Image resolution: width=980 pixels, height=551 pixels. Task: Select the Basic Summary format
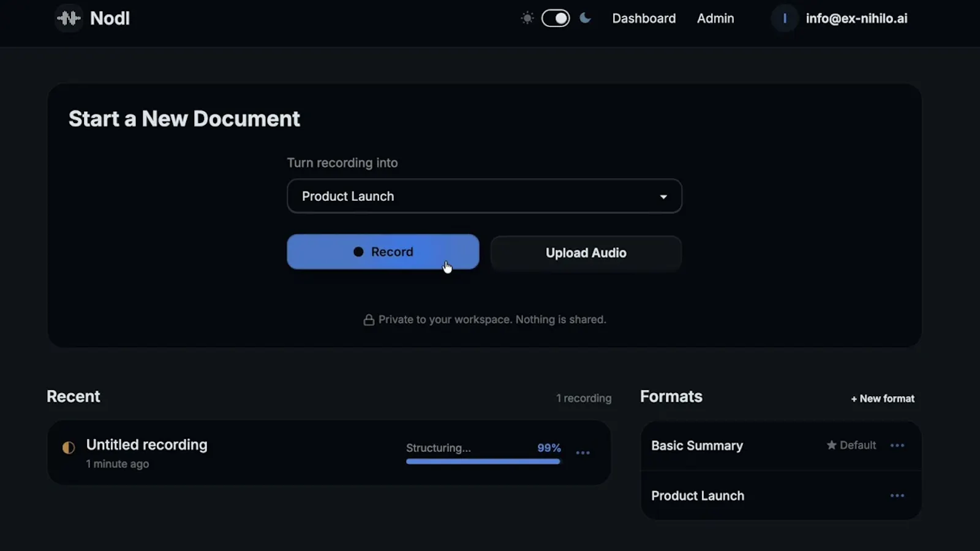[781, 446]
